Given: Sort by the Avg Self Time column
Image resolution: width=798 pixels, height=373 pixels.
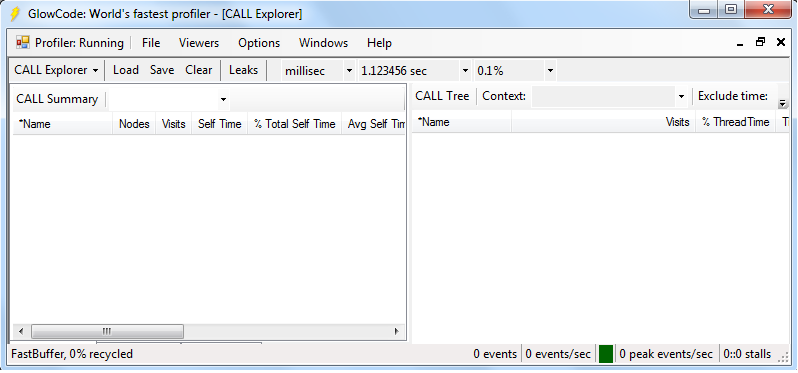Looking at the screenshot, I should [x=374, y=124].
